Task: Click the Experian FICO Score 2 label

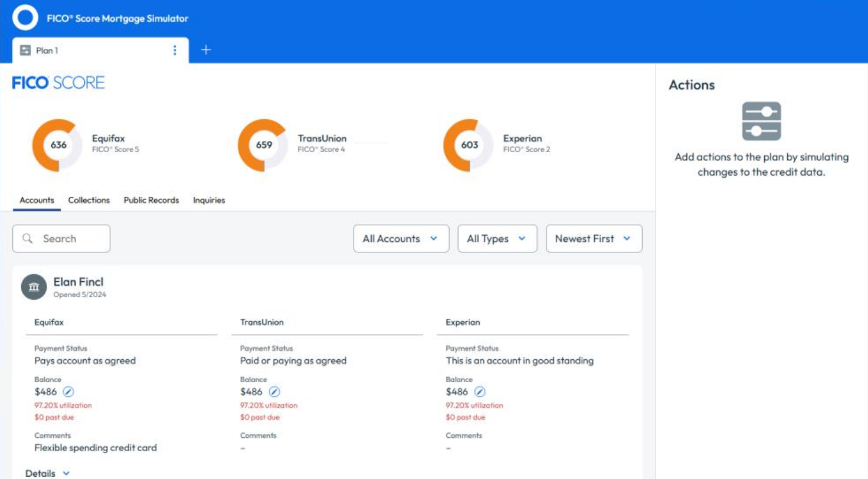Action: point(527,150)
